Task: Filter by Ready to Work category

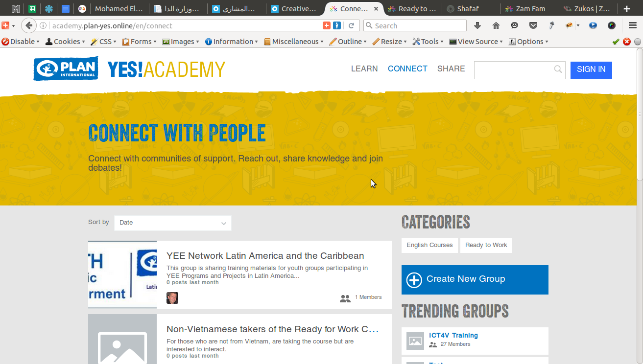Action: tap(486, 245)
